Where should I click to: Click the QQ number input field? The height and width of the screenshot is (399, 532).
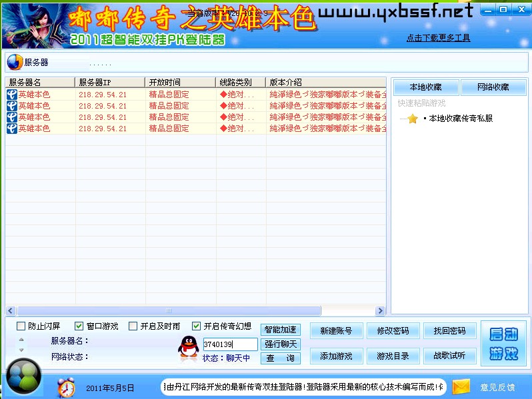point(230,344)
